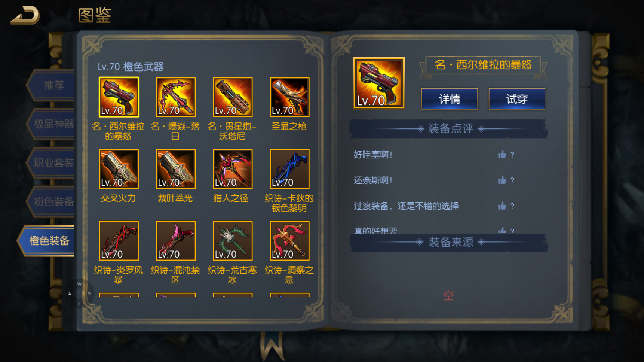Viewport: 644px width, 362px height.
Task: Click the large 名·西尔维拉的暴怒 preview image
Action: click(379, 83)
